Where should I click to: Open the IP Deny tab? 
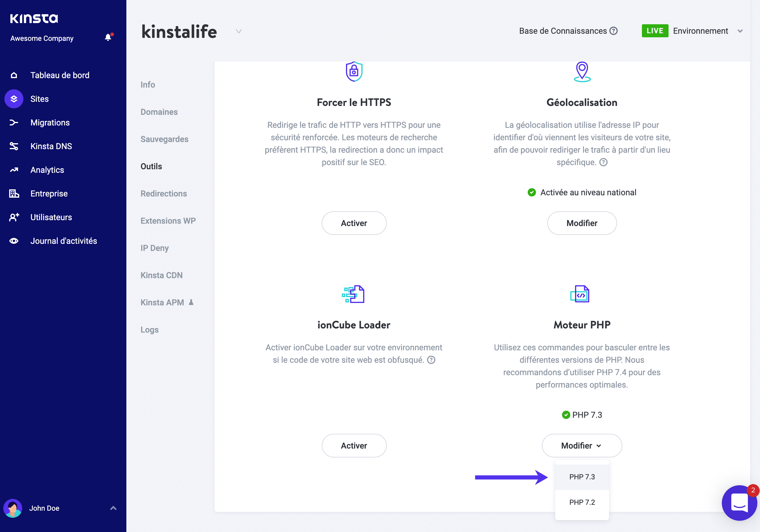(154, 248)
